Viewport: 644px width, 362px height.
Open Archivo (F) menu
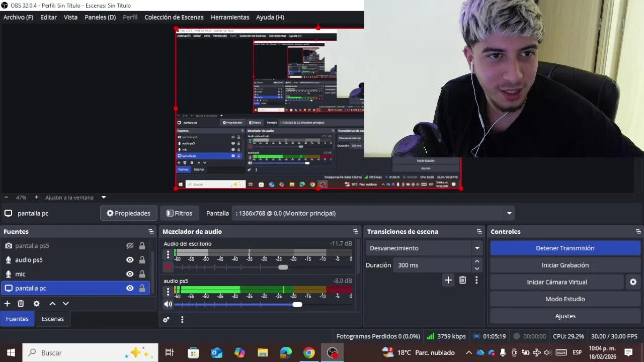18,17
